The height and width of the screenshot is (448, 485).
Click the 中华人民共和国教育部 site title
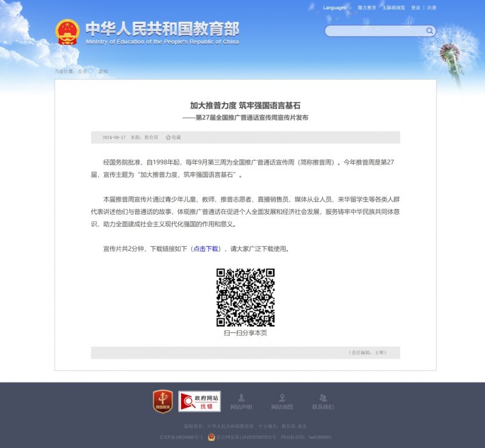pyautogui.click(x=162, y=28)
